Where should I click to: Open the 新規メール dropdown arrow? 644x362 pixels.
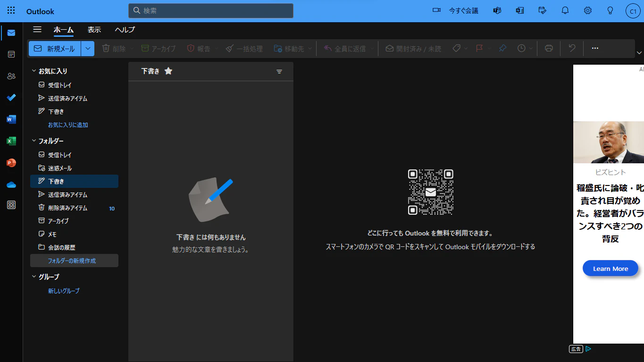(88, 49)
